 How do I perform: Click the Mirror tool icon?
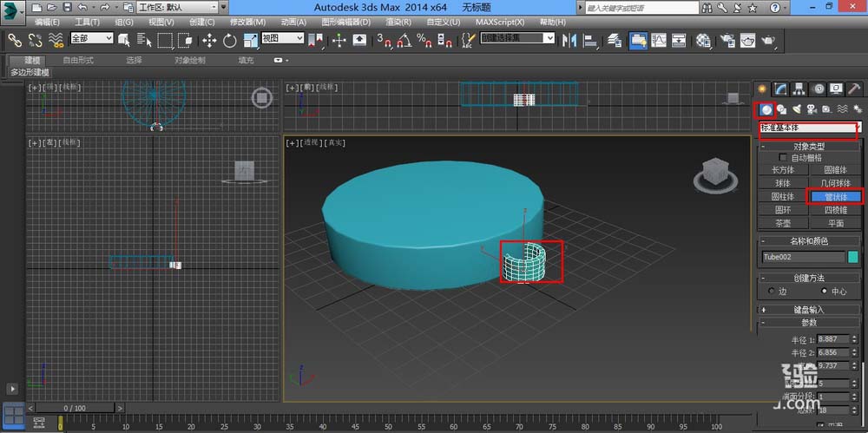coord(570,40)
